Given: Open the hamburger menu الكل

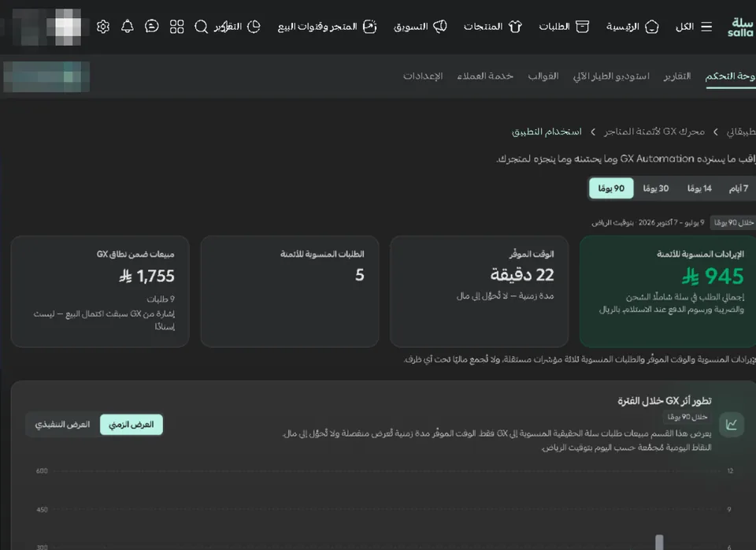Looking at the screenshot, I should pyautogui.click(x=693, y=27).
